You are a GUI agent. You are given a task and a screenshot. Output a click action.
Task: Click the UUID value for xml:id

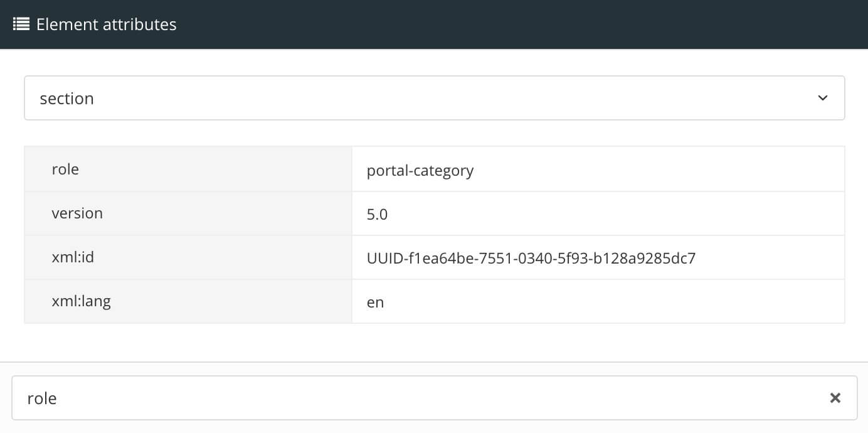point(531,258)
